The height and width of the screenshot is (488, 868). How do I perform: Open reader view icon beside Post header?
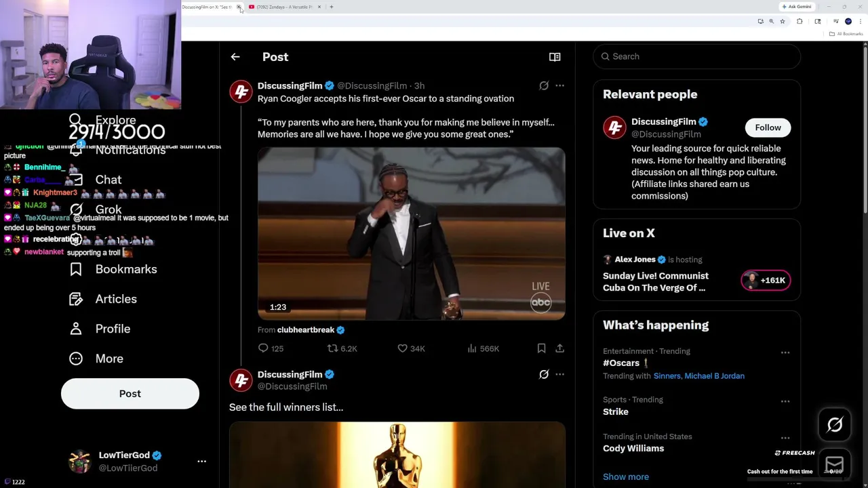click(x=555, y=57)
